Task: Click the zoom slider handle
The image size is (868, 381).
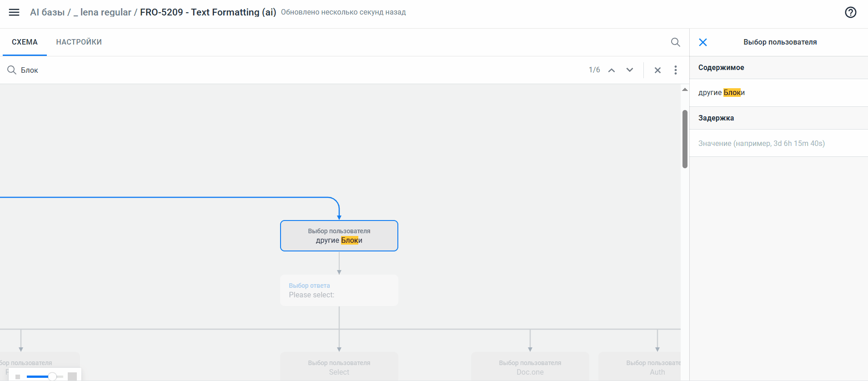Action: pos(52,376)
